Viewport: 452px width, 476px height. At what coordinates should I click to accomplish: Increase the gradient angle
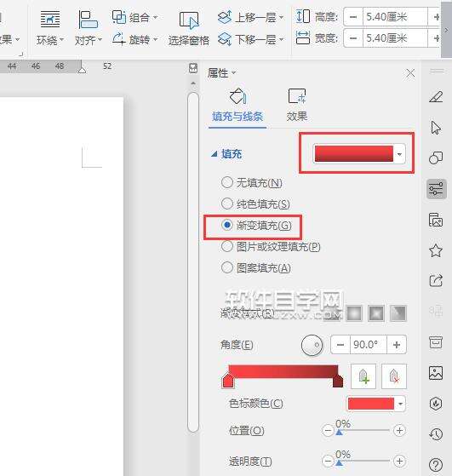click(397, 345)
